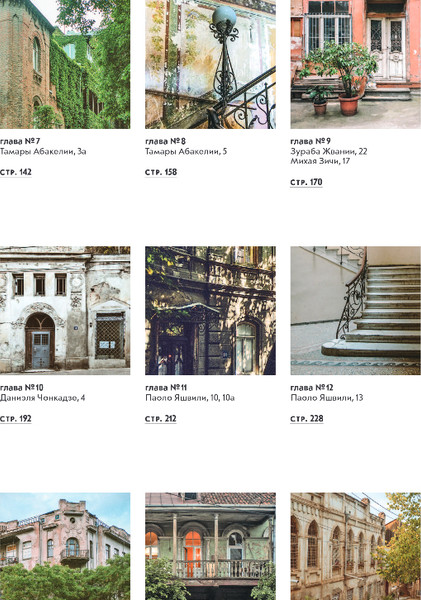Go to page link стр. 158

pyautogui.click(x=161, y=172)
